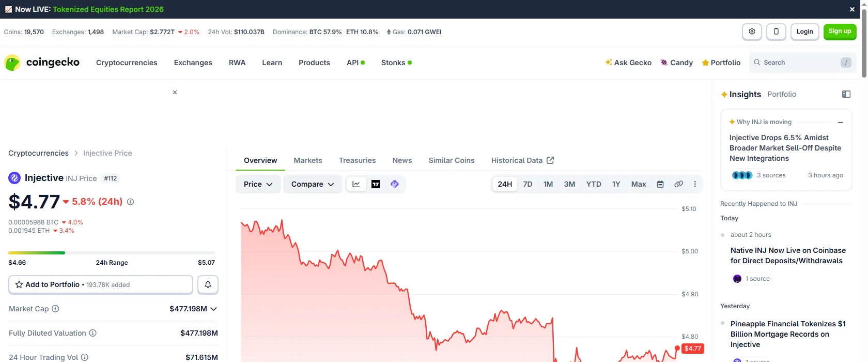Click the Login button
The width and height of the screenshot is (868, 362).
[804, 32]
